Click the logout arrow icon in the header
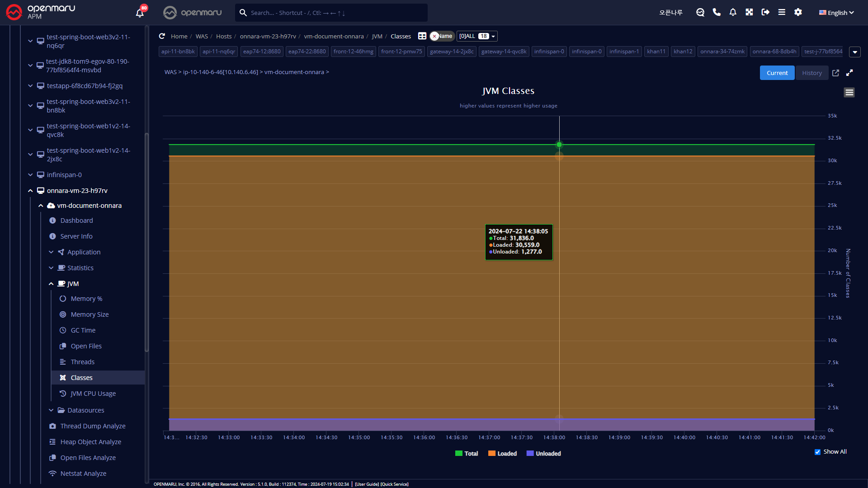The width and height of the screenshot is (868, 488). 765,12
